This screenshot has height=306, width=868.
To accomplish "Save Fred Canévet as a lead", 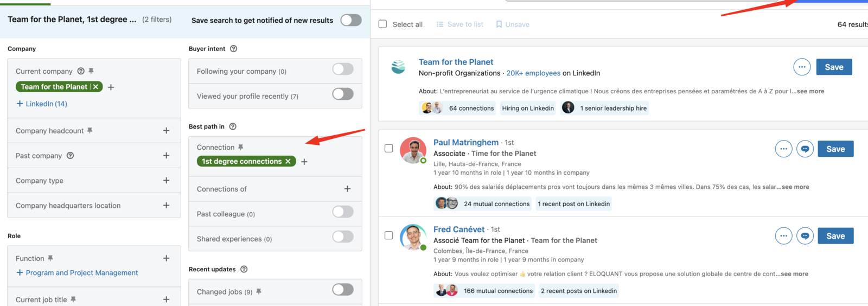I will point(835,235).
